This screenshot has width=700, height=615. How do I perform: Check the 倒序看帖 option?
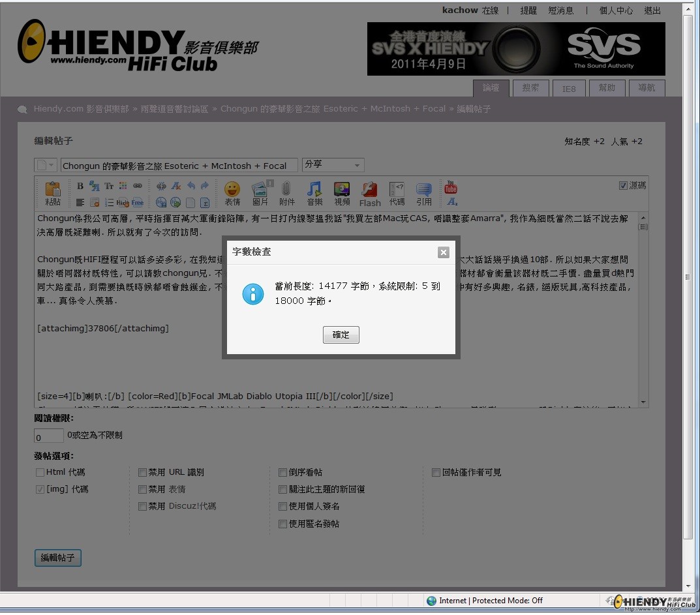pos(282,472)
